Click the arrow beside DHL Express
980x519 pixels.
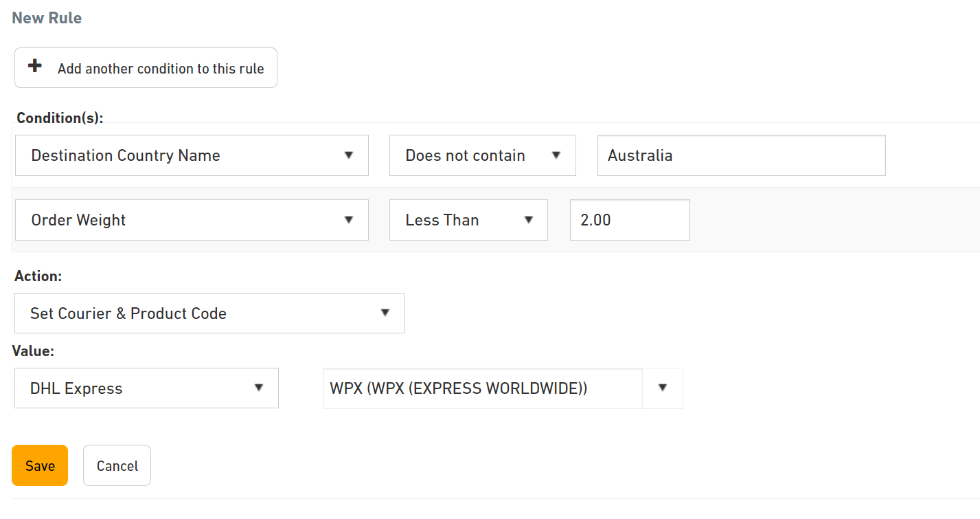pos(259,388)
